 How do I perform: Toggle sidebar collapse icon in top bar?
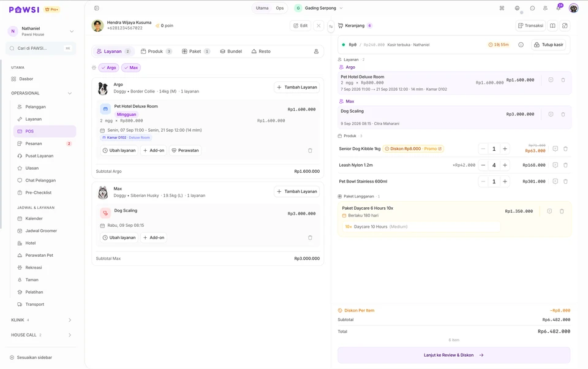click(97, 8)
